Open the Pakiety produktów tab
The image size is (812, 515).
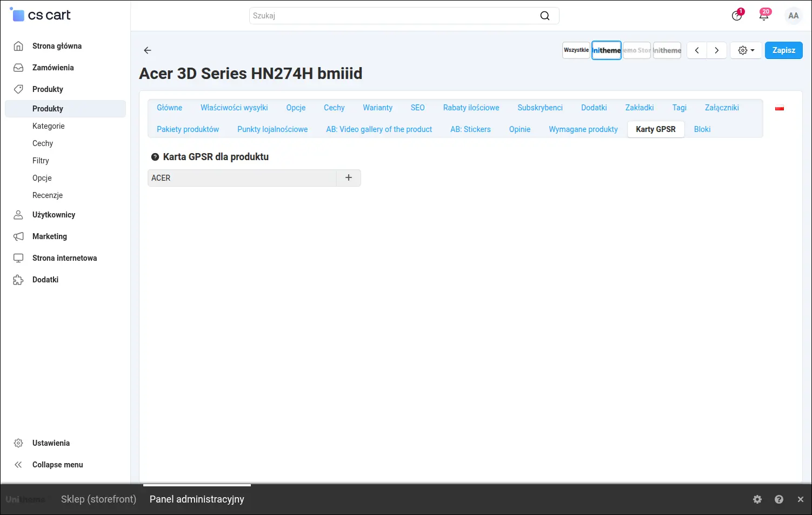(x=188, y=129)
